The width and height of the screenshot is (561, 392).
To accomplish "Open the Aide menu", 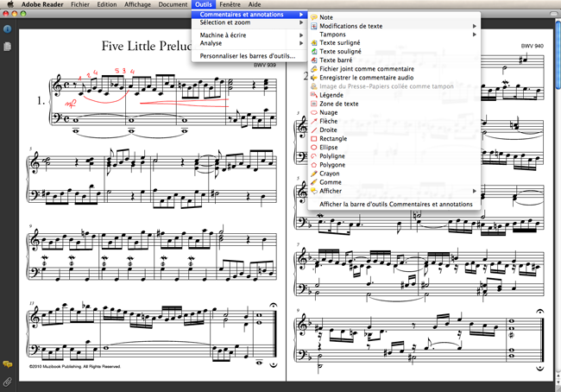I will tap(255, 4).
